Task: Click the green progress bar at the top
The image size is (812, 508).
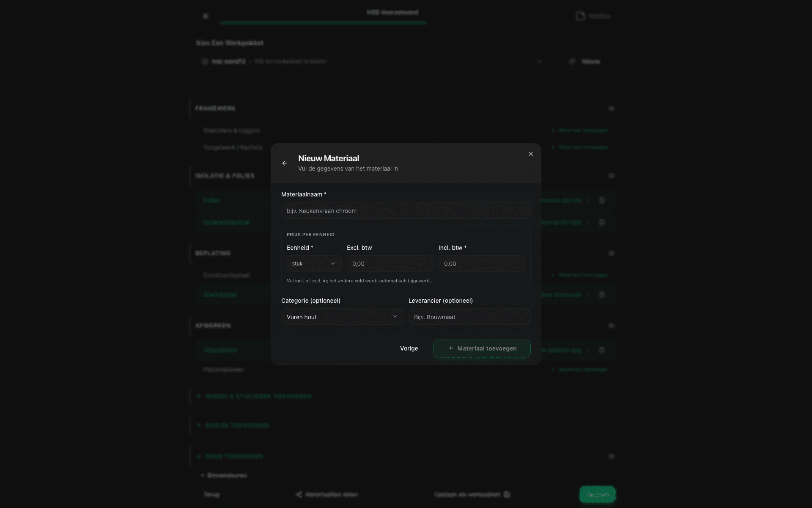Action: pos(323,23)
